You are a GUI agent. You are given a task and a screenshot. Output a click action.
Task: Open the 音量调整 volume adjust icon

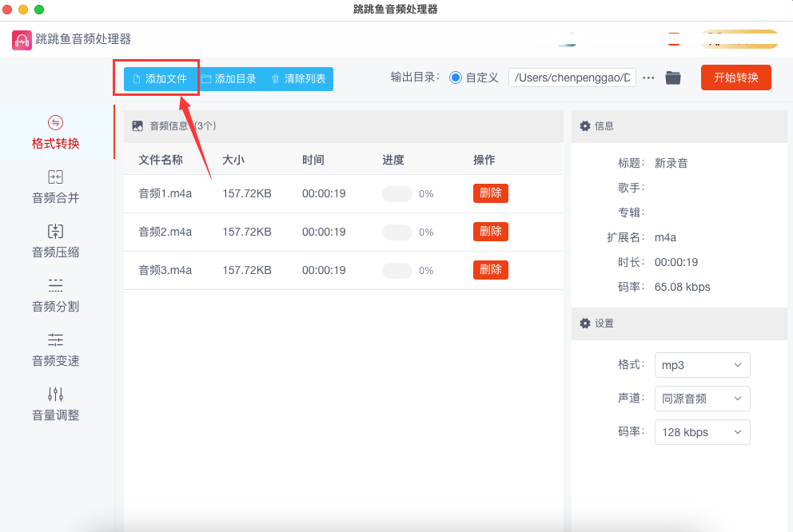(x=55, y=394)
